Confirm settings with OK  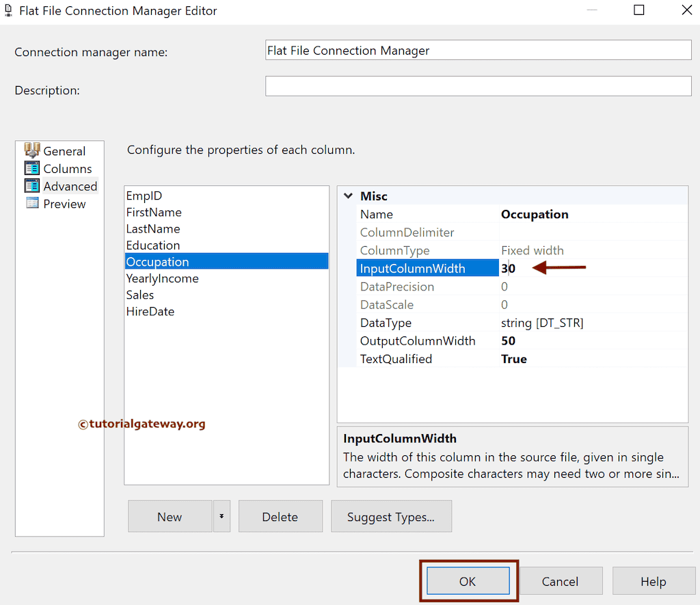point(468,580)
